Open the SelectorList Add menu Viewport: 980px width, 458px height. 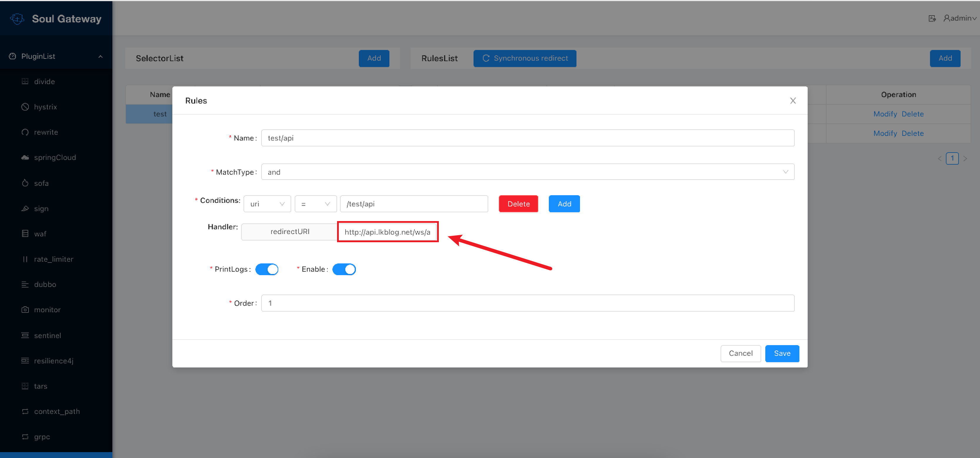[373, 58]
